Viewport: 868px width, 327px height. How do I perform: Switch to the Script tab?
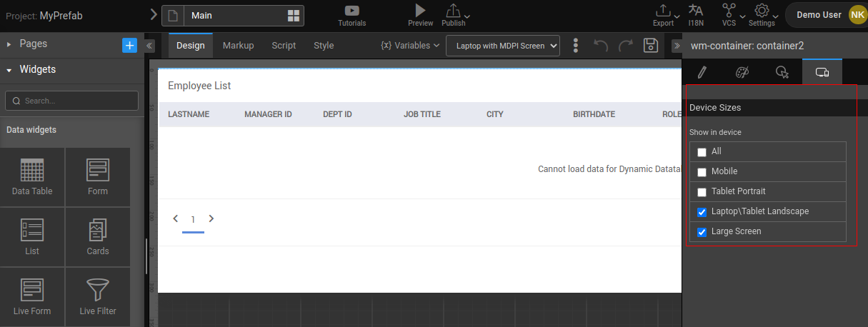pyautogui.click(x=284, y=46)
